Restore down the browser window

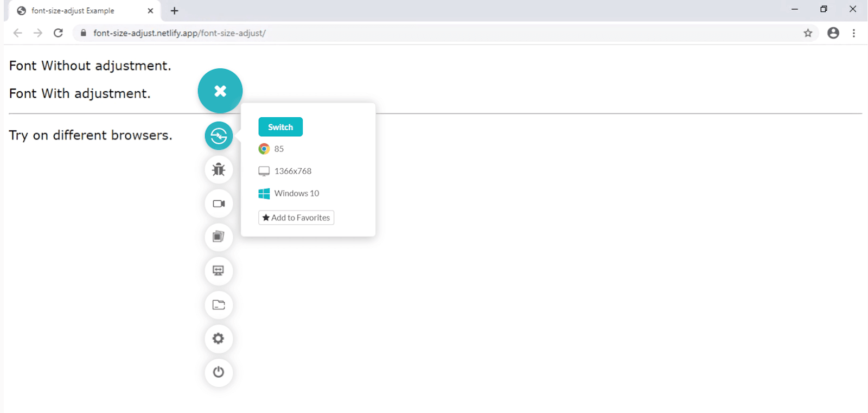pyautogui.click(x=824, y=9)
